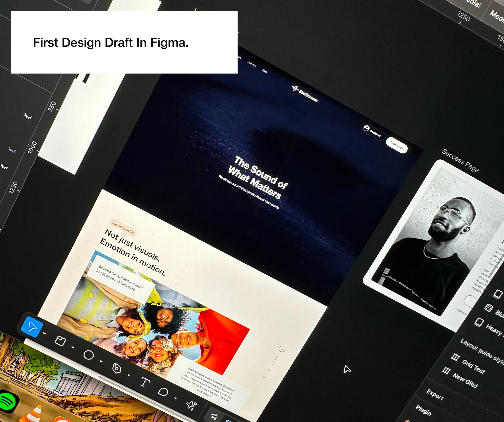The width and height of the screenshot is (504, 422).
Task: Select the Move tool arrow
Action: click(32, 327)
